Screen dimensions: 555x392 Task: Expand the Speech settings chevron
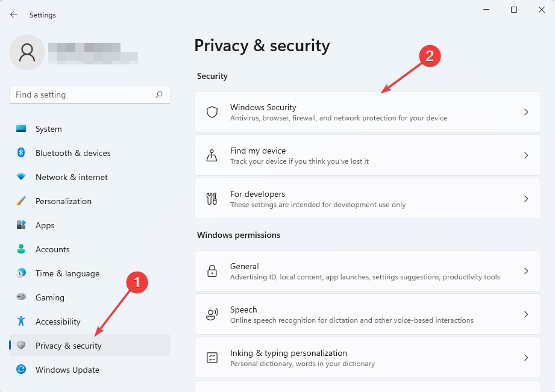tap(525, 314)
